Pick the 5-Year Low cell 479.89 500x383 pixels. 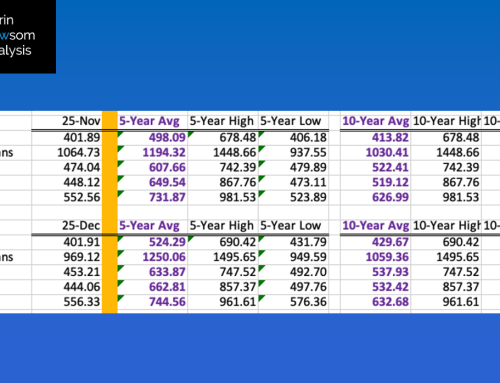click(293, 167)
